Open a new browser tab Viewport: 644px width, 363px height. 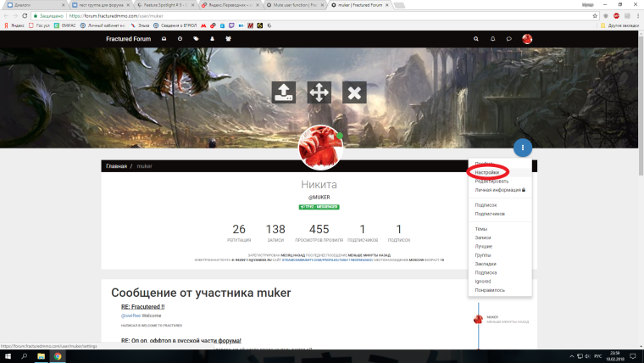click(x=399, y=5)
